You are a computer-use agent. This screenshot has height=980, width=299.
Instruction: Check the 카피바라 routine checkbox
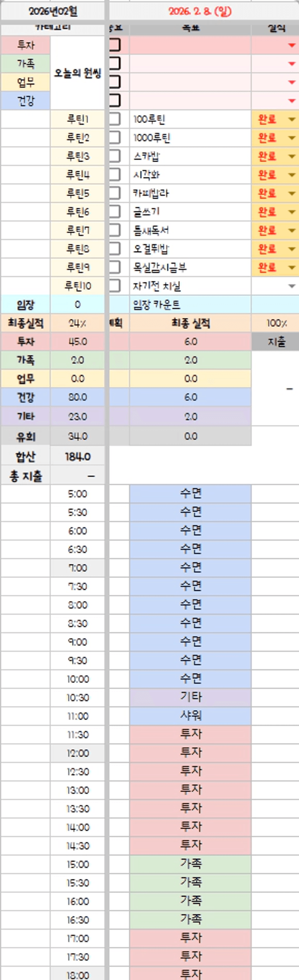pyautogui.click(x=114, y=193)
